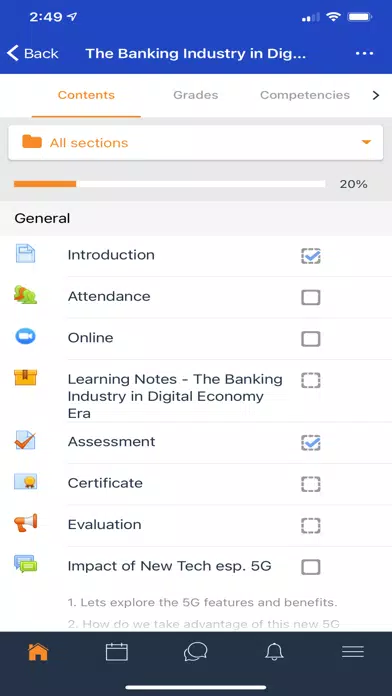The width and height of the screenshot is (392, 696).
Task: View notifications with the bell icon
Action: pyautogui.click(x=274, y=652)
